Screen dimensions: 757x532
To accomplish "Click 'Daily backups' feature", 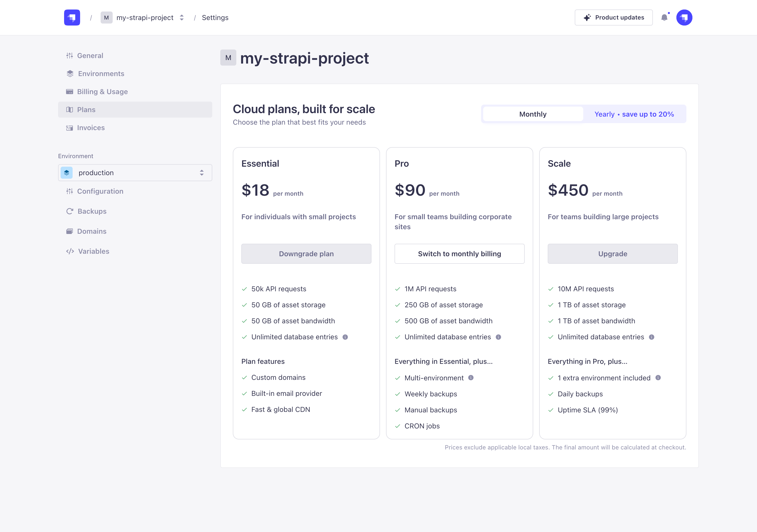I will (580, 394).
